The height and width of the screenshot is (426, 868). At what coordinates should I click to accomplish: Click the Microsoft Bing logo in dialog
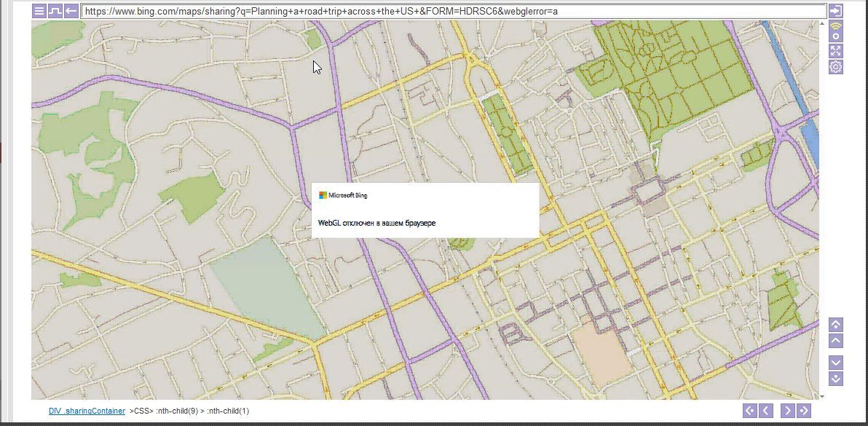(344, 195)
